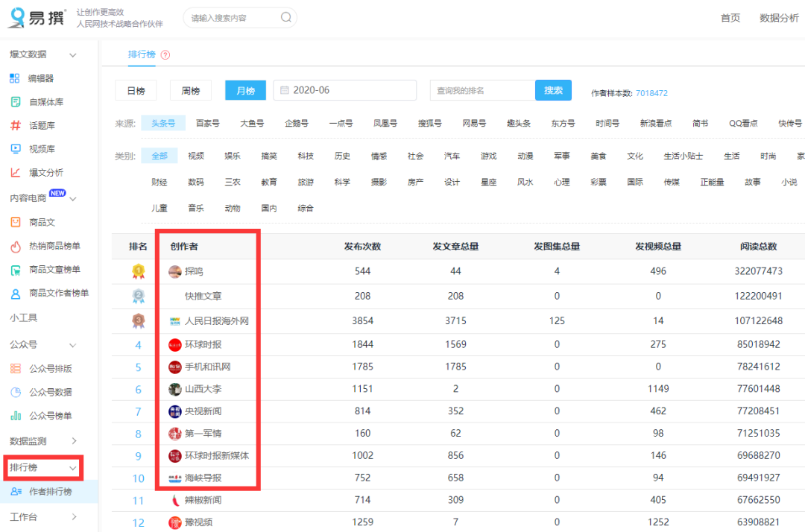The width and height of the screenshot is (805, 532).
Task: Open the 2020-06 date picker
Action: [345, 90]
